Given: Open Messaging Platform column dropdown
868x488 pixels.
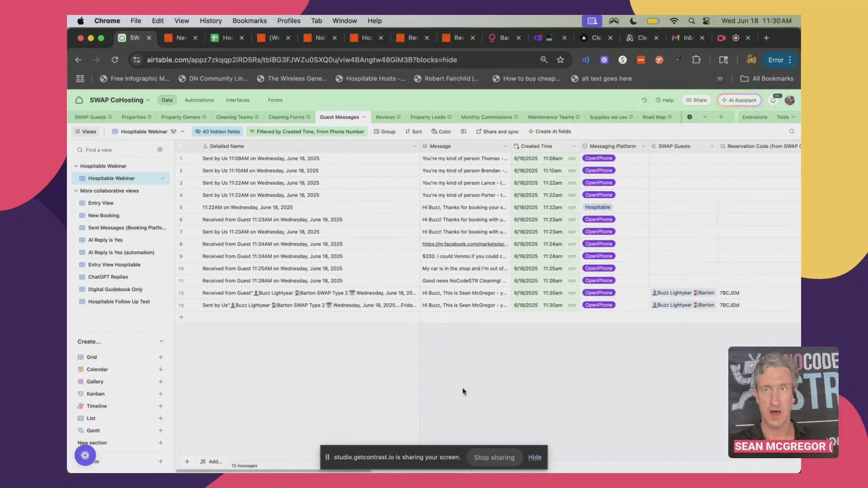Looking at the screenshot, I should coord(643,146).
